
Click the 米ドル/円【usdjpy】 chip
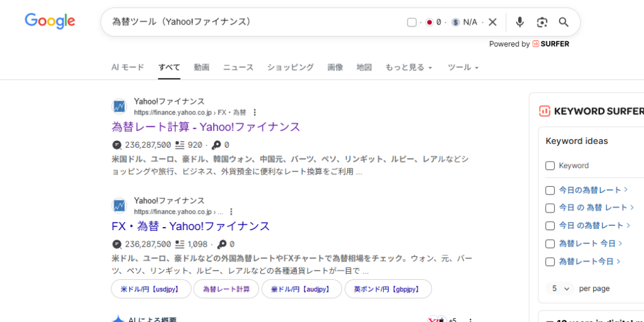(150, 289)
